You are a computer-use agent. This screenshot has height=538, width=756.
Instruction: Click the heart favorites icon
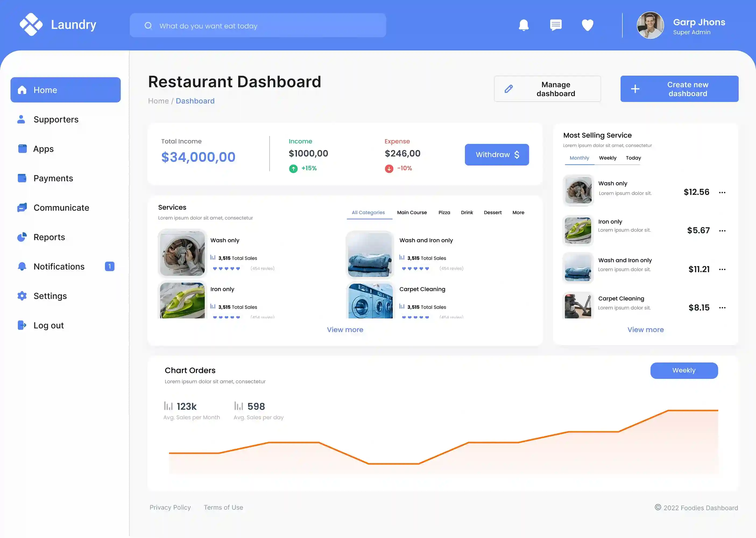(x=588, y=25)
